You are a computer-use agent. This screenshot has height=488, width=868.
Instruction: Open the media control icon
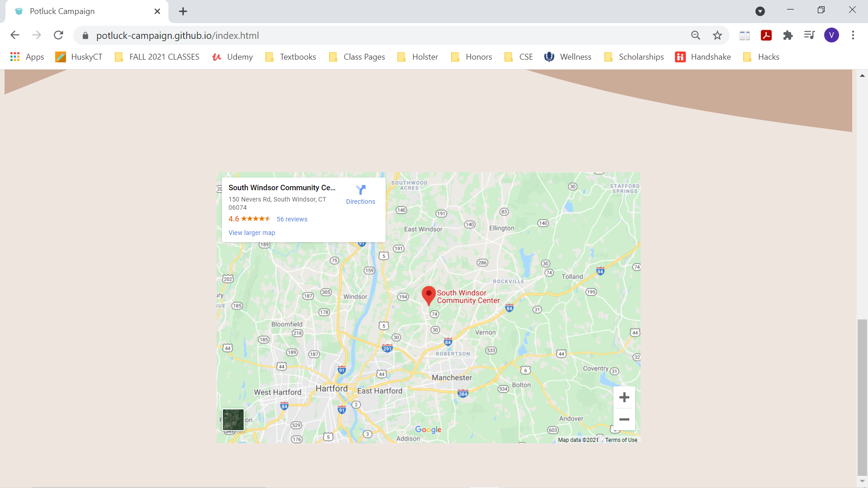(809, 35)
